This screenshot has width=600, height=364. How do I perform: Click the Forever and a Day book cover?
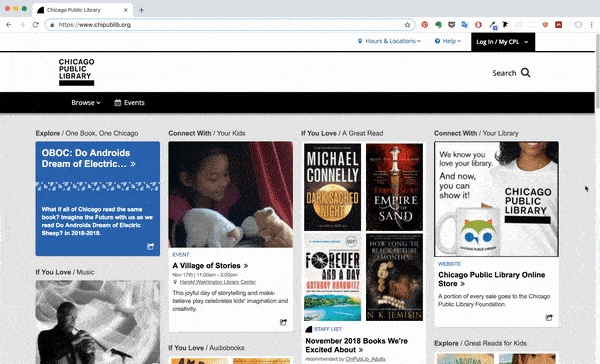332,277
